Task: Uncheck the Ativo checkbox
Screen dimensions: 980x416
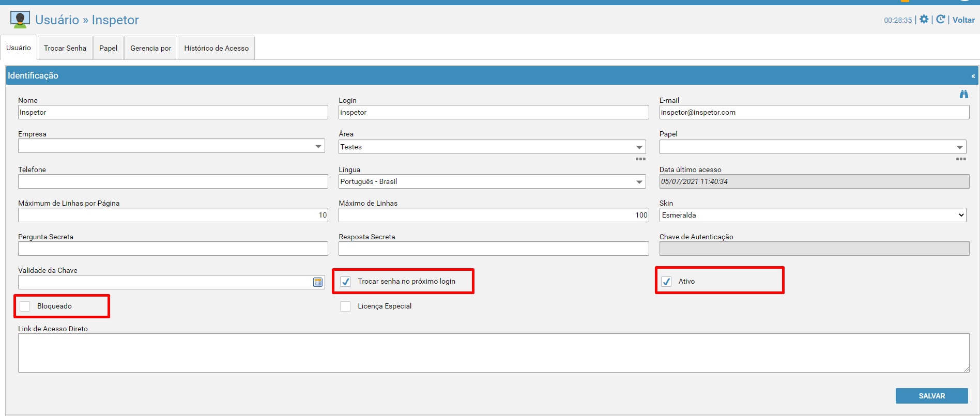Action: point(666,282)
